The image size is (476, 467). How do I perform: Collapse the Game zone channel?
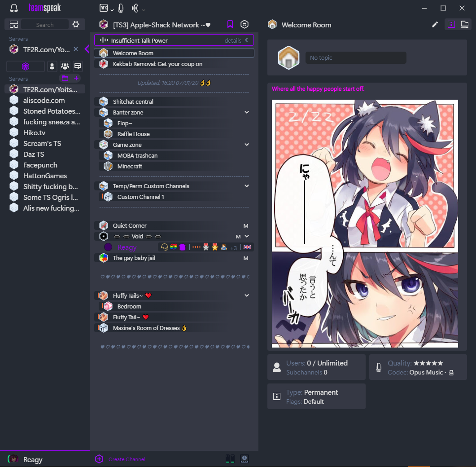(x=247, y=145)
